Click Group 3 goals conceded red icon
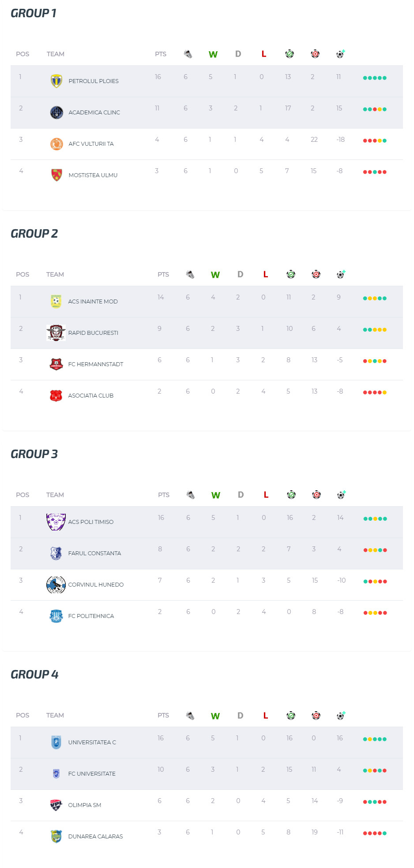 (316, 495)
